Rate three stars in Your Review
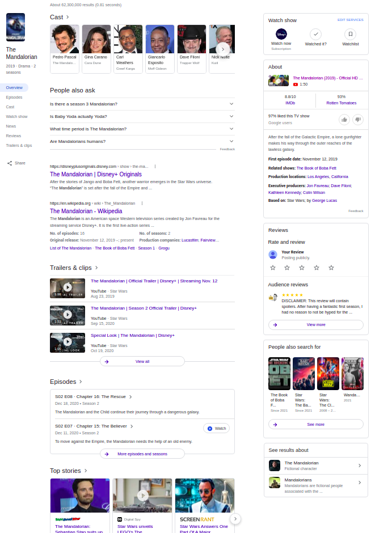 [302, 268]
